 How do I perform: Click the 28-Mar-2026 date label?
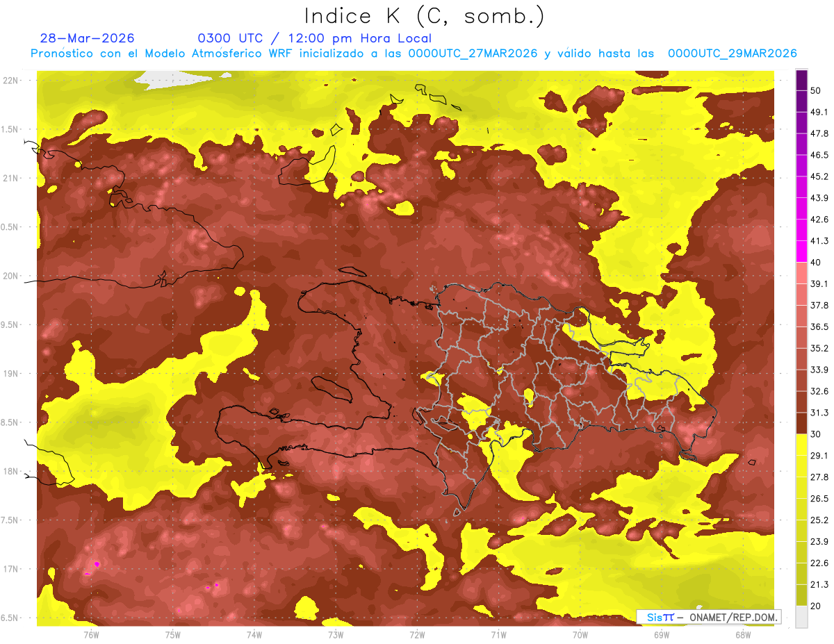(87, 38)
